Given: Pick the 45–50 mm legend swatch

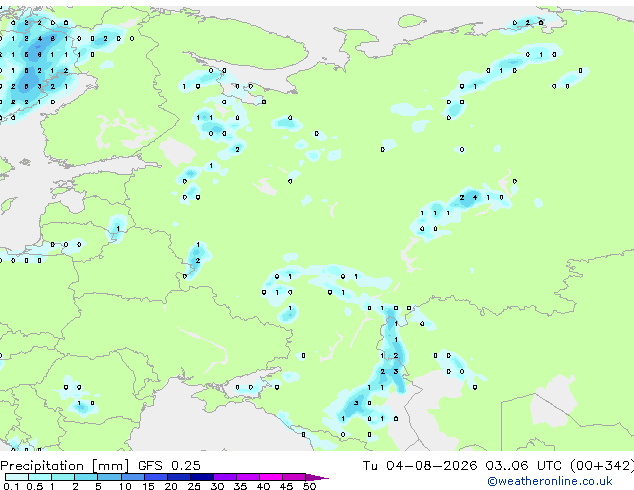Looking at the screenshot, I should 294,477.
